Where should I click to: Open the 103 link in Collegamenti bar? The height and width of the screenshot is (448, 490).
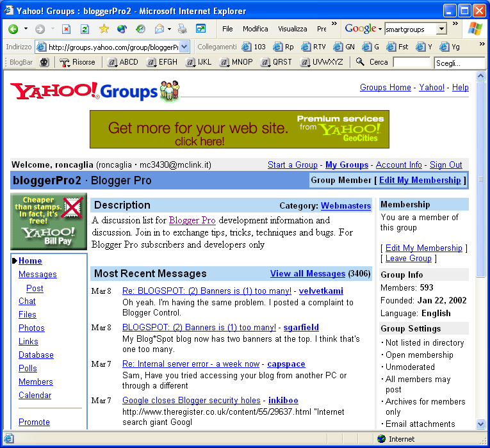click(254, 47)
